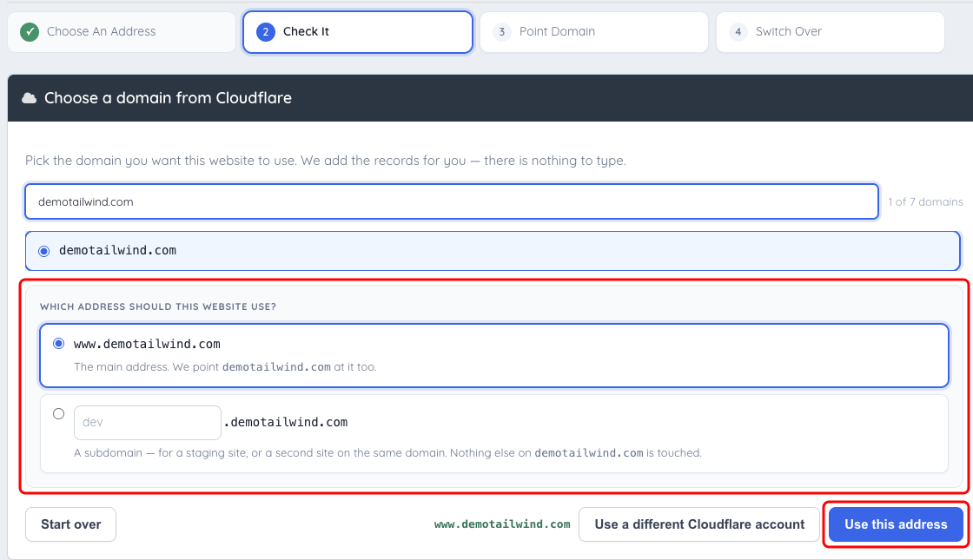Image resolution: width=973 pixels, height=560 pixels.
Task: Click the step 2 number badge
Action: [x=266, y=31]
